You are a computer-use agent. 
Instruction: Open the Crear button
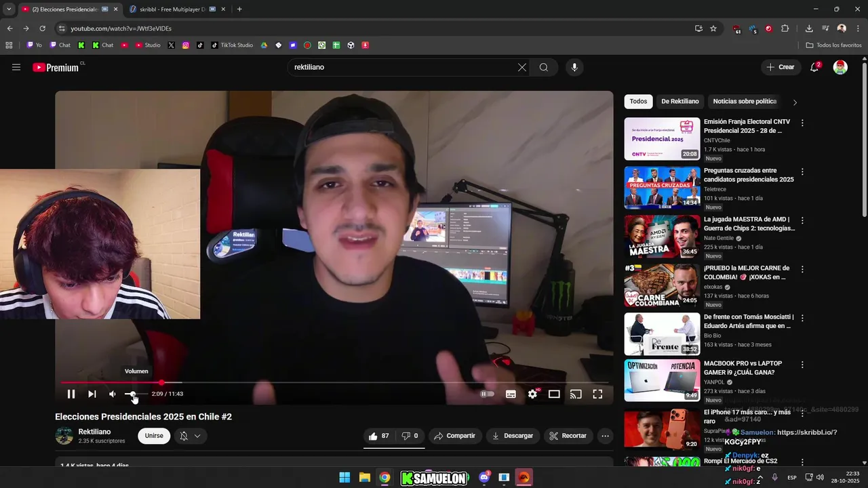coord(781,67)
